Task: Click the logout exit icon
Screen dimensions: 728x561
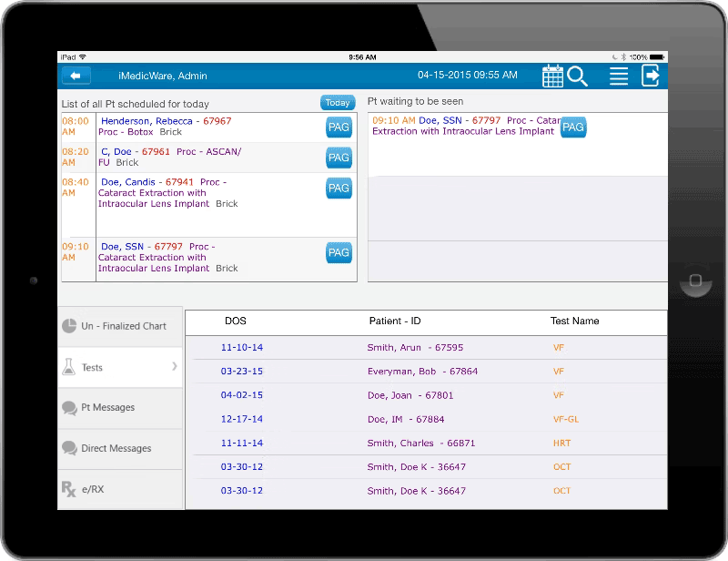Action: pyautogui.click(x=651, y=76)
